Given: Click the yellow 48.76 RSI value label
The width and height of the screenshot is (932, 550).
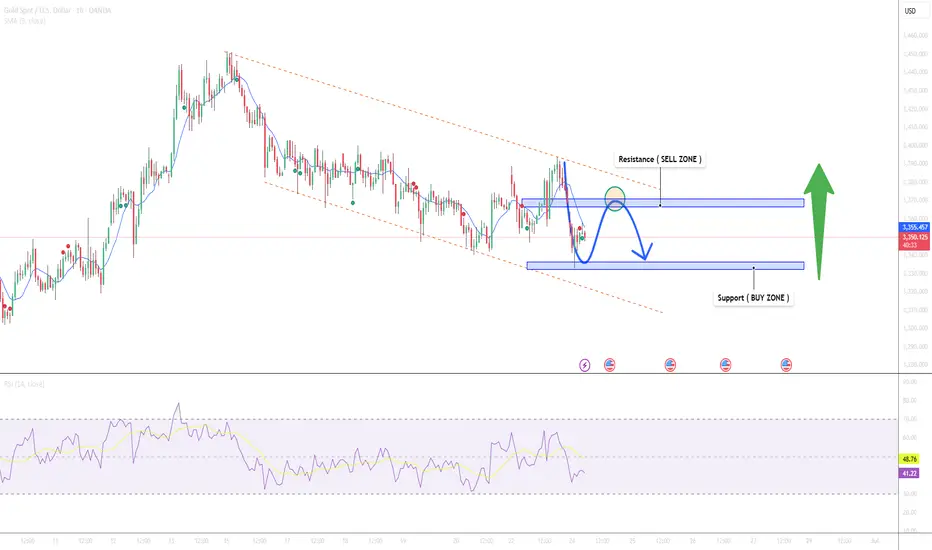Looking at the screenshot, I should pos(909,459).
